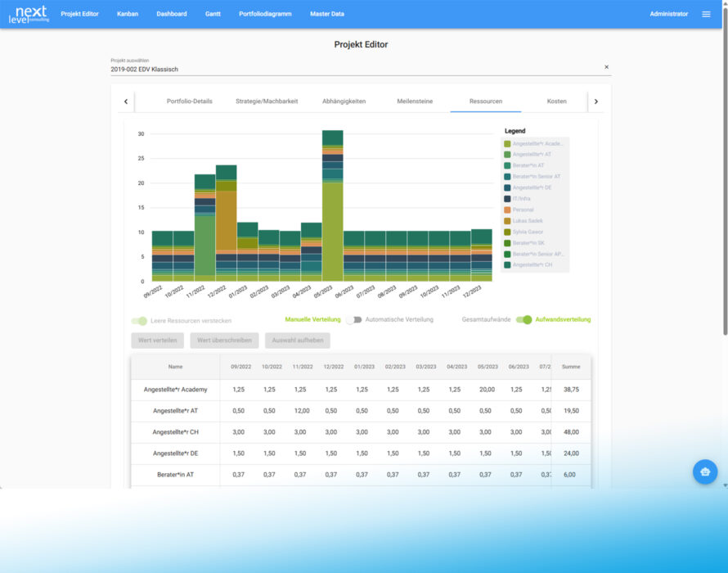Click the Auswahl aufheben button
Viewport: 728px width, 573px height.
[298, 341]
